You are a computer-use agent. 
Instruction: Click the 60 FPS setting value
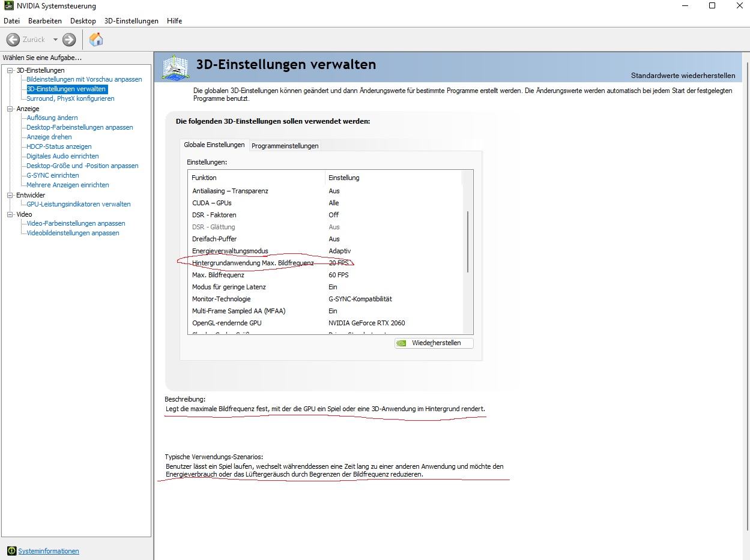click(x=339, y=275)
